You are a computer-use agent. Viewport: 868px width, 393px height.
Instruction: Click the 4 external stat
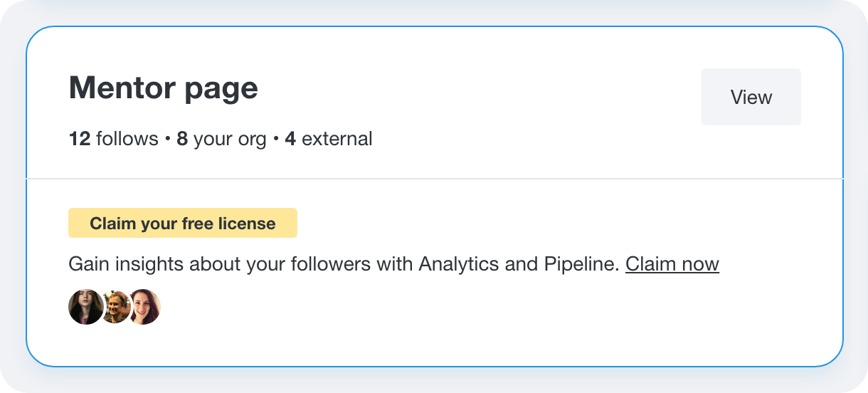tap(329, 138)
